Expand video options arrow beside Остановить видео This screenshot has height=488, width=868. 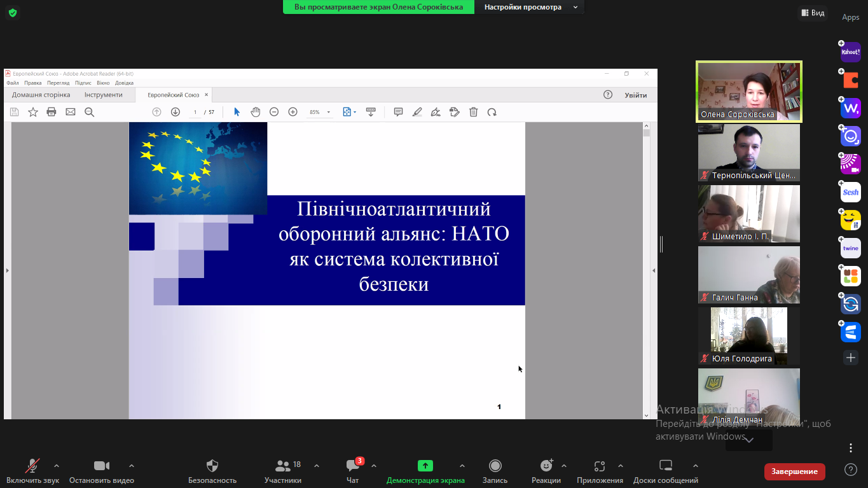tap(132, 465)
